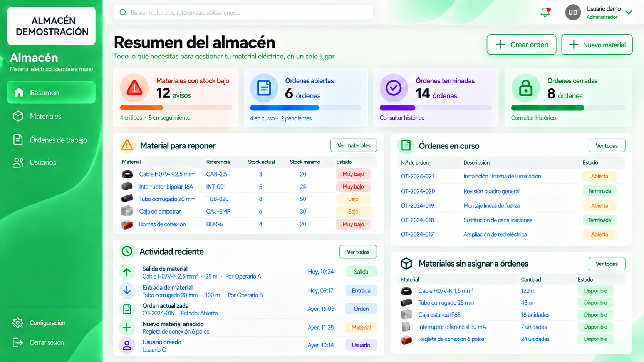
Task: Click the Cerrar sesión exit icon
Action: [x=18, y=342]
